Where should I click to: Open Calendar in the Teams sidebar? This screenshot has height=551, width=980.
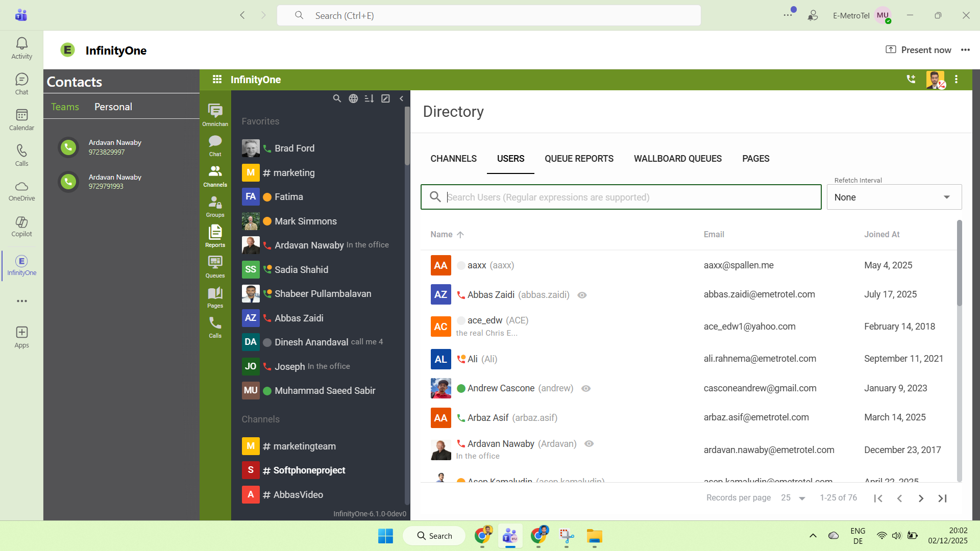click(x=21, y=120)
